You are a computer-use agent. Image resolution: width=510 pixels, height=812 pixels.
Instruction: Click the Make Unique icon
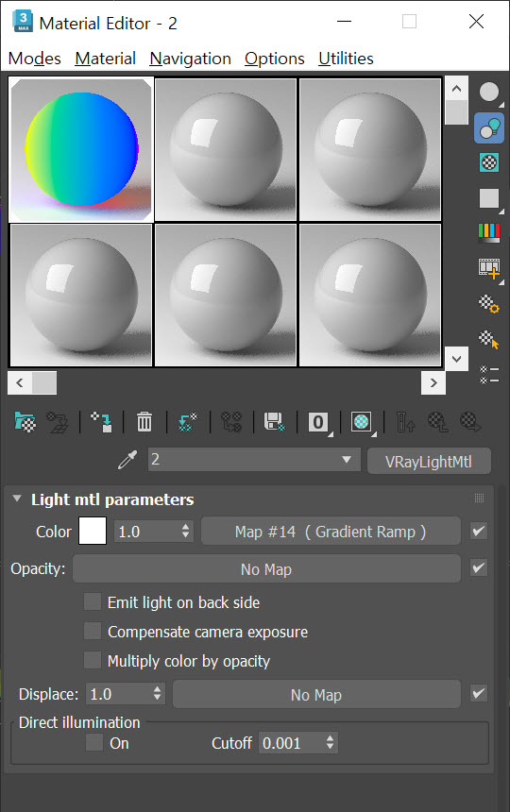coord(231,422)
